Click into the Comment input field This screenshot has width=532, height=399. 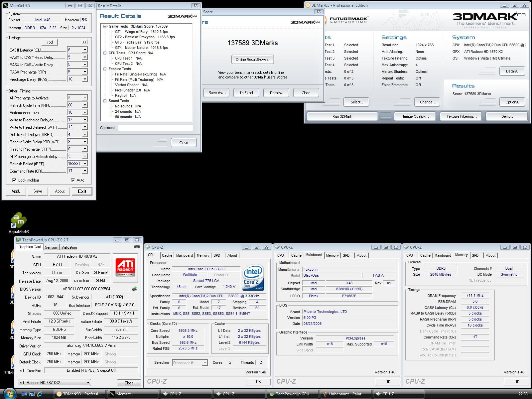(x=155, y=128)
